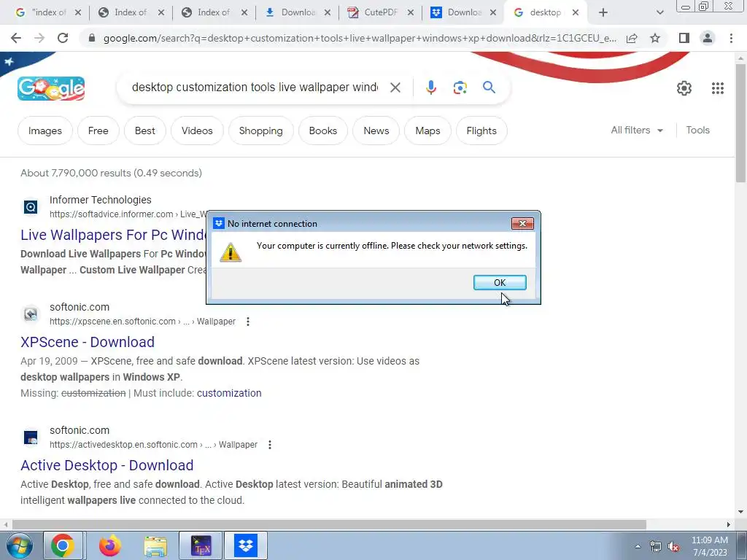Open XPScene - Download result
The height and width of the screenshot is (560, 747).
click(x=88, y=342)
